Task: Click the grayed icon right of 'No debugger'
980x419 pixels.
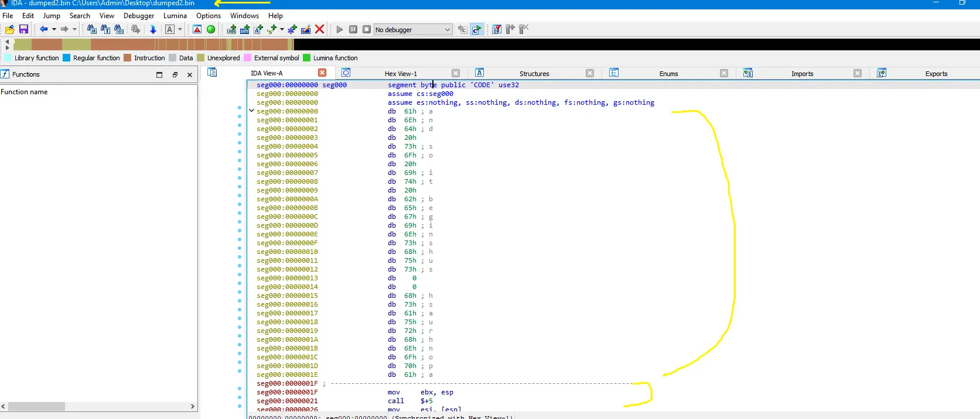Action: point(462,29)
